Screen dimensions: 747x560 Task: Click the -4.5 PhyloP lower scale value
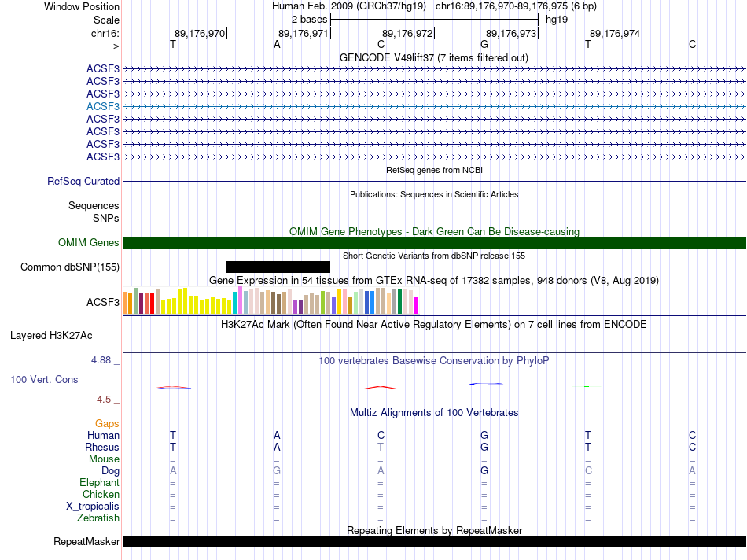(x=102, y=400)
